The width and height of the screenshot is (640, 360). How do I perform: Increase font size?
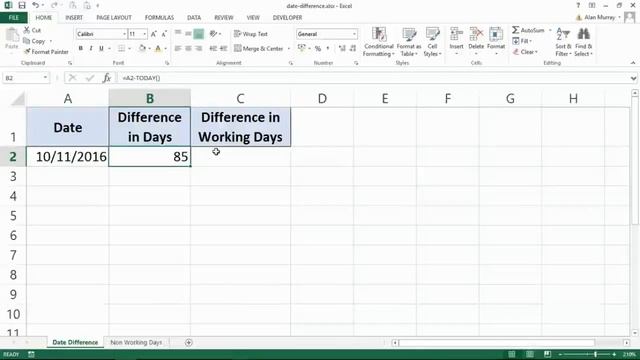pyautogui.click(x=153, y=34)
